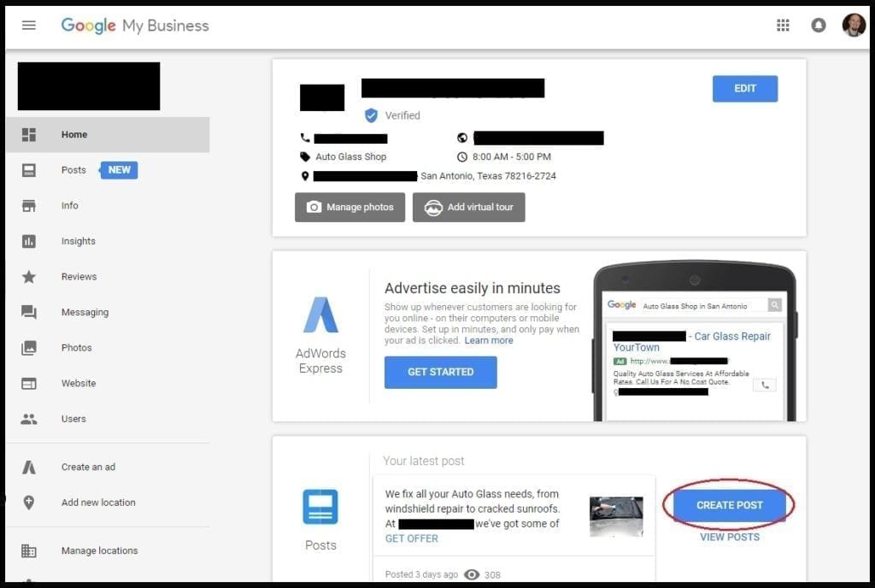This screenshot has width=875, height=588.
Task: Click the Posts icon in the sidebar
Action: coord(28,170)
